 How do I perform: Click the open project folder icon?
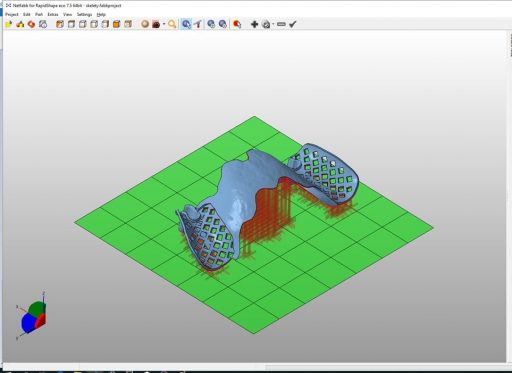click(8, 24)
